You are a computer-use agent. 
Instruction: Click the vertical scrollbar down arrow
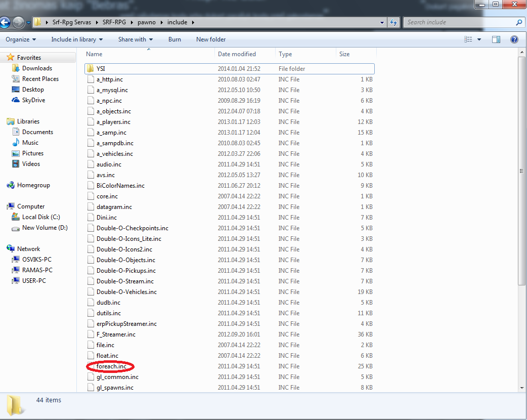click(x=522, y=388)
